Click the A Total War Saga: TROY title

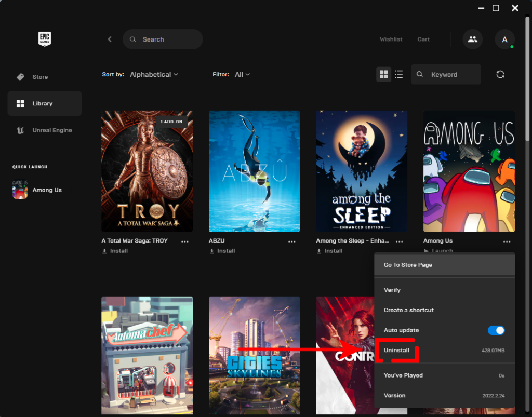pos(135,241)
